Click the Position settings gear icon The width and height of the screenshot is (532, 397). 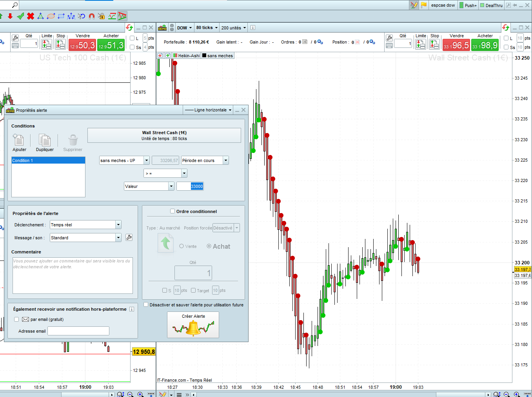372,42
